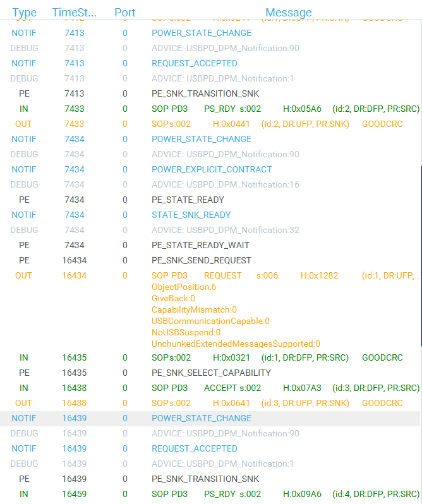
Task: Select the STATE_SNK_READY notification row
Action: pyautogui.click(x=210, y=215)
